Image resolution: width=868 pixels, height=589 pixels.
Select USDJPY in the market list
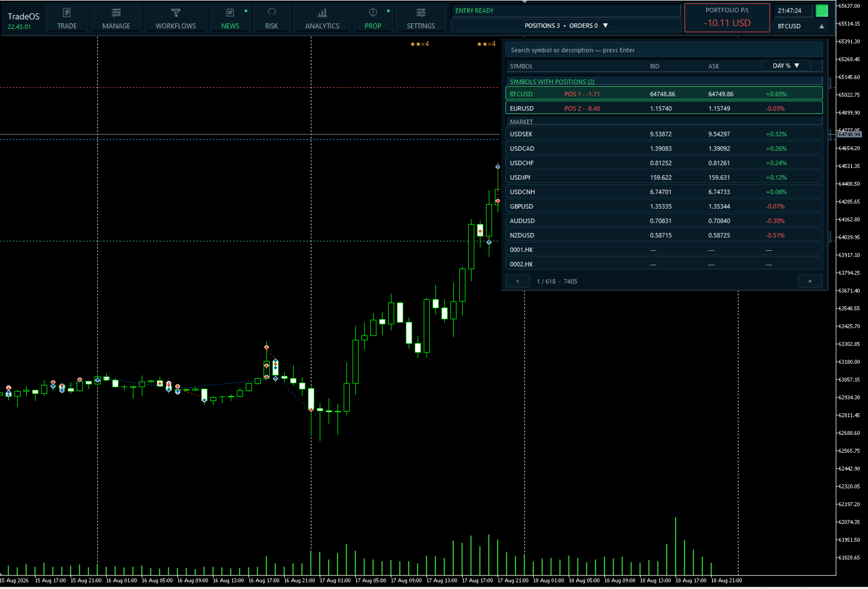pos(664,177)
